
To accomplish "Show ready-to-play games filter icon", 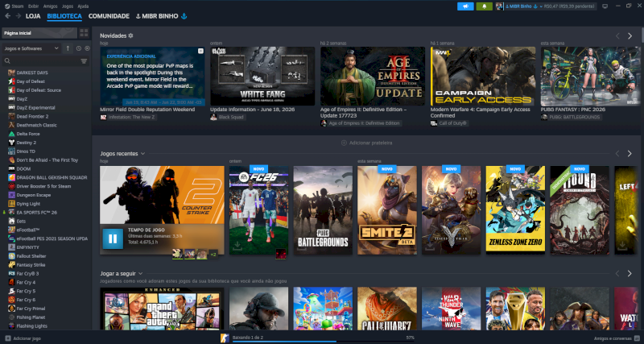I will 87,48.
